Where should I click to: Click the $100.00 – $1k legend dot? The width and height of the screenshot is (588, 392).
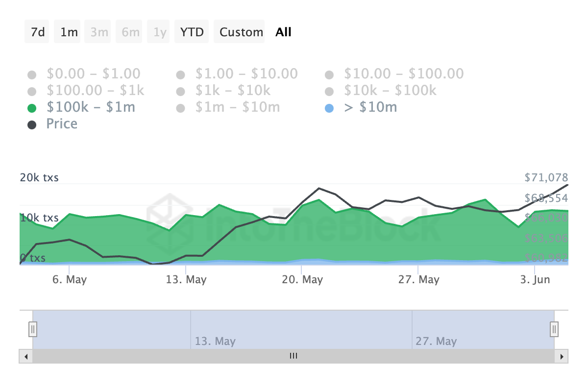point(32,92)
